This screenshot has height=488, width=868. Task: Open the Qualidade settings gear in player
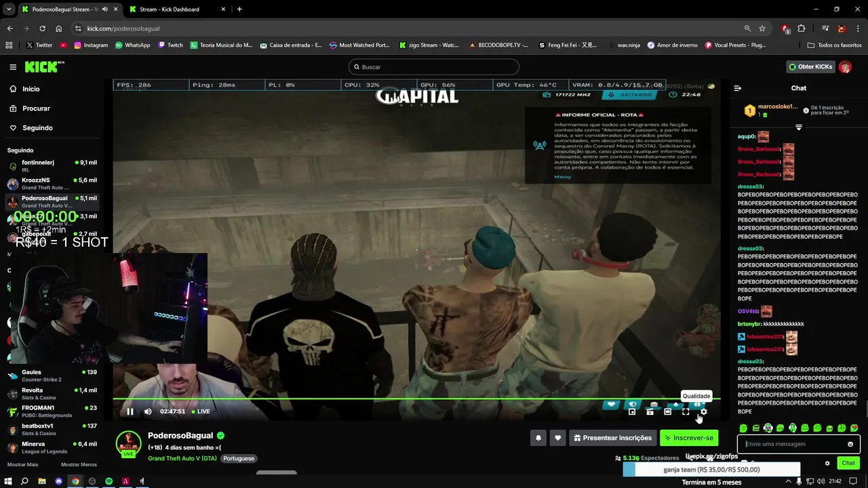pos(703,411)
